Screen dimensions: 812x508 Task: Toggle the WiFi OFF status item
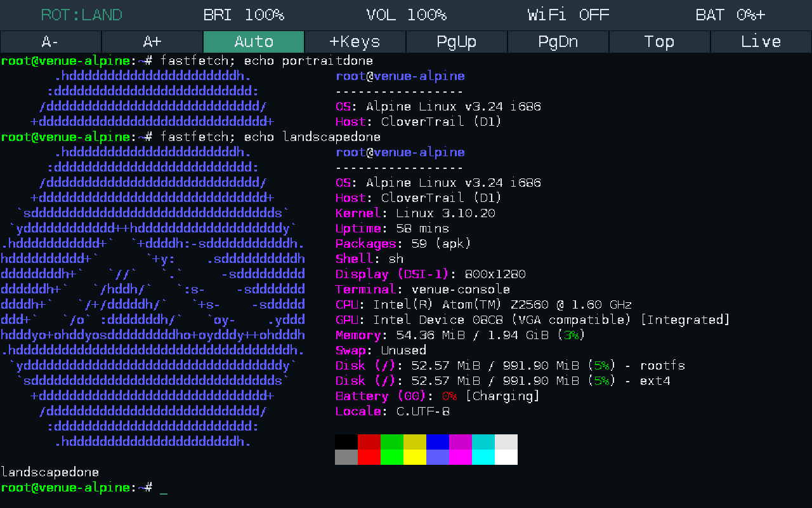(x=568, y=15)
